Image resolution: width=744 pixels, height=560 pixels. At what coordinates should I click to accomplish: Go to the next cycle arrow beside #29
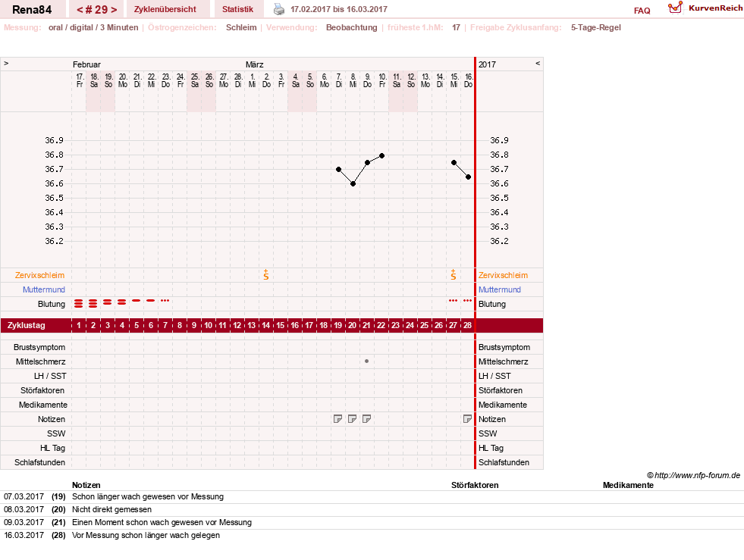114,10
